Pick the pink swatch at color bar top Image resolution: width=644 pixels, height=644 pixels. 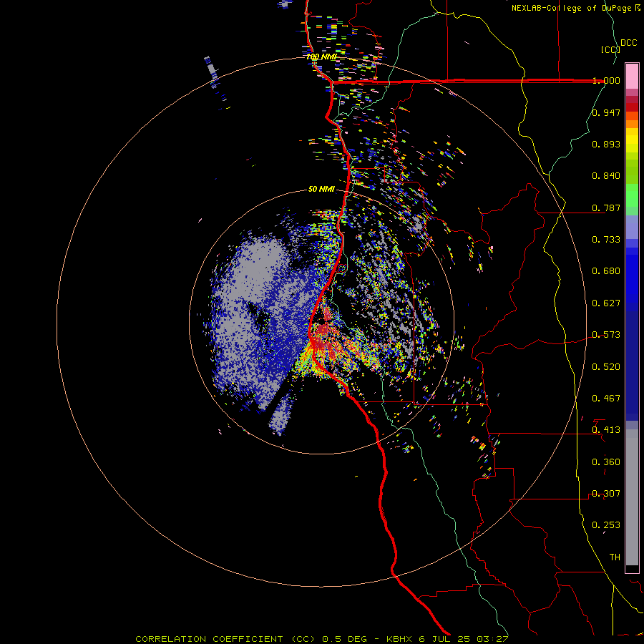click(x=632, y=77)
